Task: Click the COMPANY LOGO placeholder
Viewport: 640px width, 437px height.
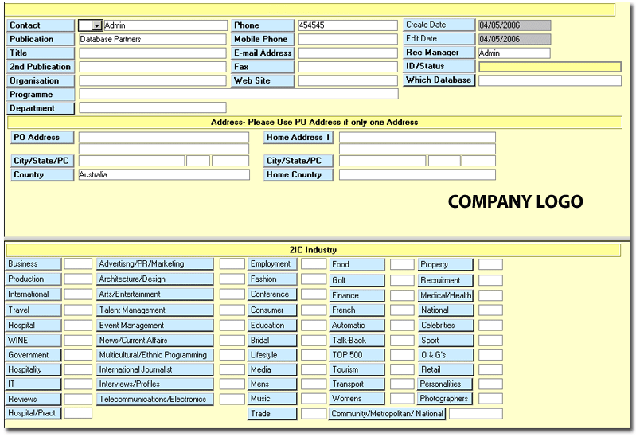Action: (515, 202)
